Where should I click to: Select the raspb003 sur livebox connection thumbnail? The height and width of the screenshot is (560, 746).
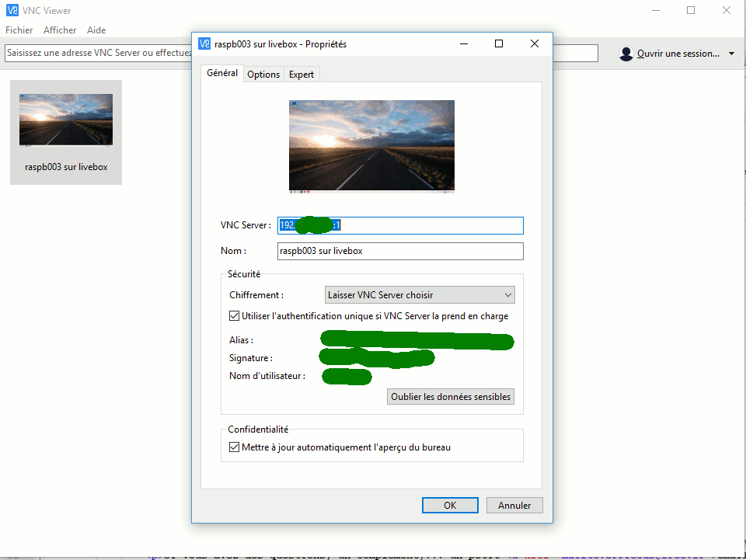coord(66,132)
